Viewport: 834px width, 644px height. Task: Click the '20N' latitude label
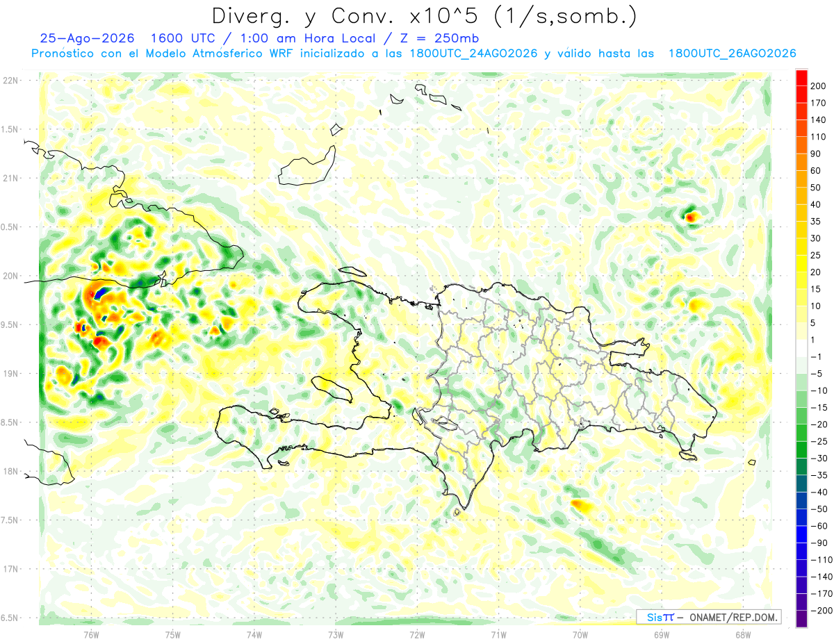pyautogui.click(x=10, y=276)
